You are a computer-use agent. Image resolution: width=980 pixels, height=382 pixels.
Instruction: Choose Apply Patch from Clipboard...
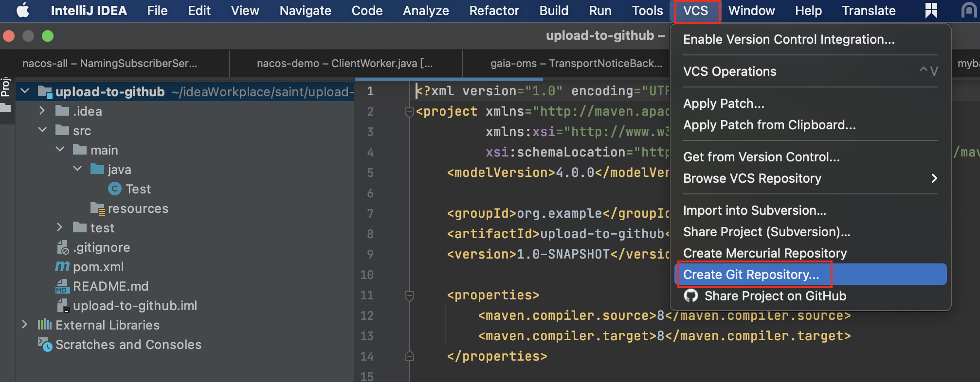(811, 125)
